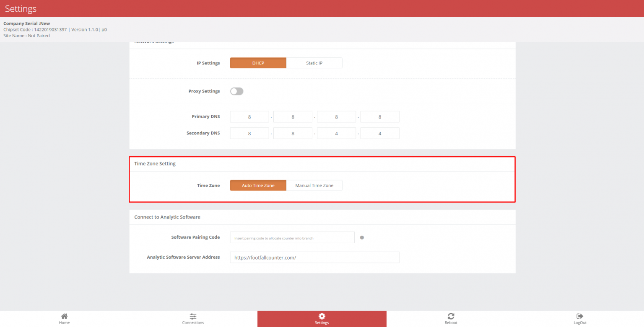
Task: Click the Settings gear icon
Action: [x=322, y=316]
